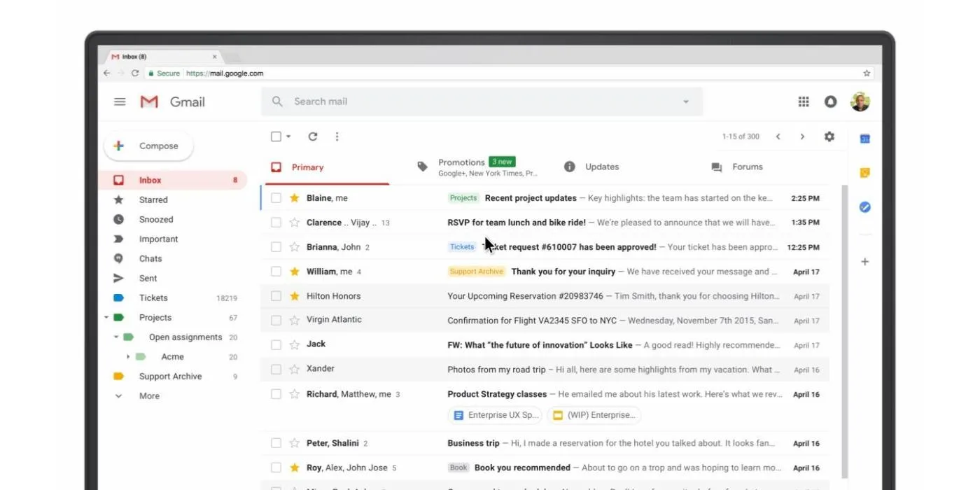
Task: Open the three-dot more options menu
Action: tap(337, 136)
